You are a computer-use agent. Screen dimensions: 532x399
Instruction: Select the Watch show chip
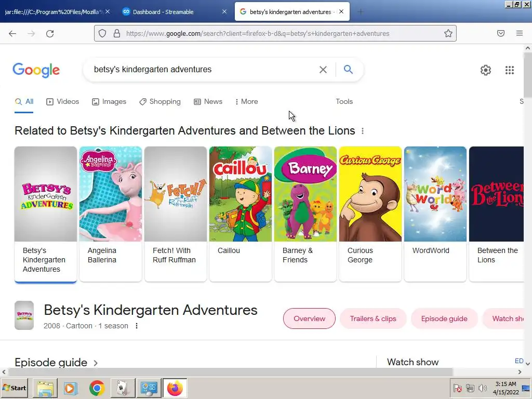tap(504, 318)
